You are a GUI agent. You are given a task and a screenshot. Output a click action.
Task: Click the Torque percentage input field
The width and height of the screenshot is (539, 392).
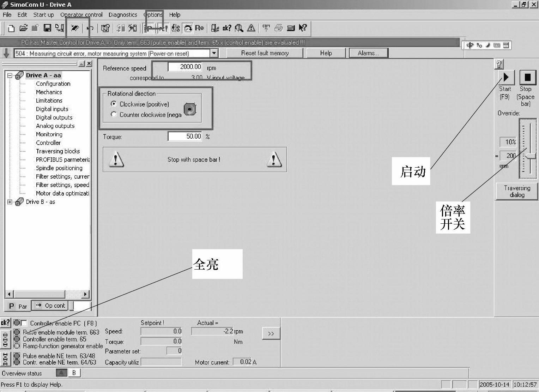[185, 136]
